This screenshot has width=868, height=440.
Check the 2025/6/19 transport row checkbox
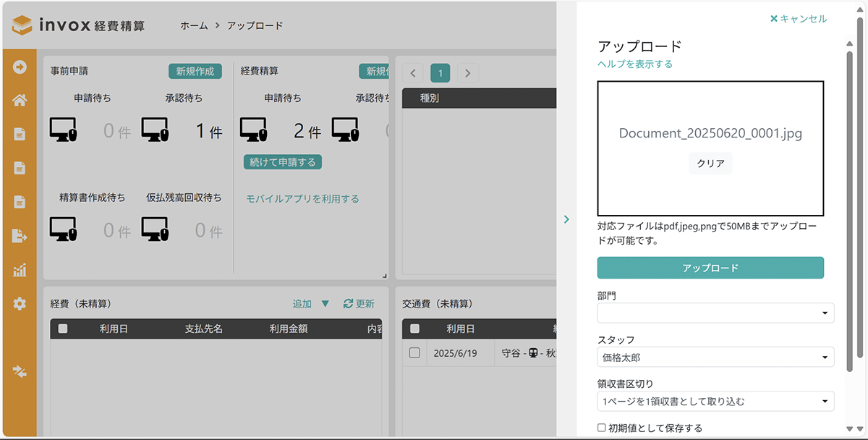(414, 353)
